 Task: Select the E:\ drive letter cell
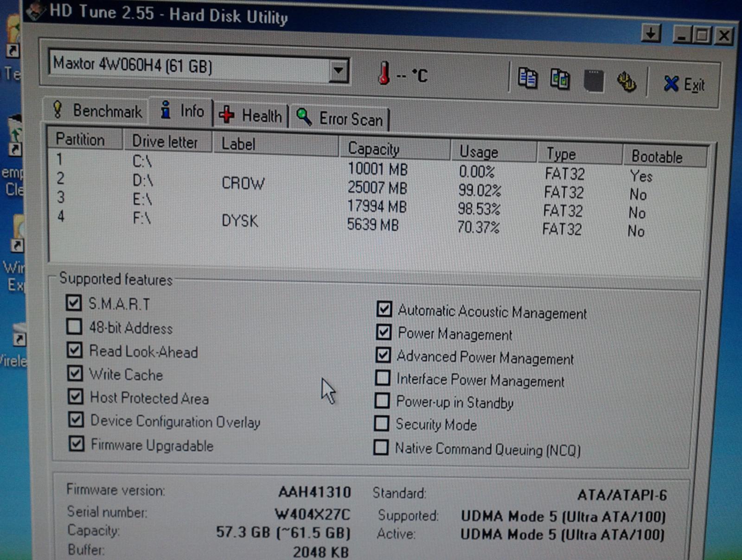[142, 199]
